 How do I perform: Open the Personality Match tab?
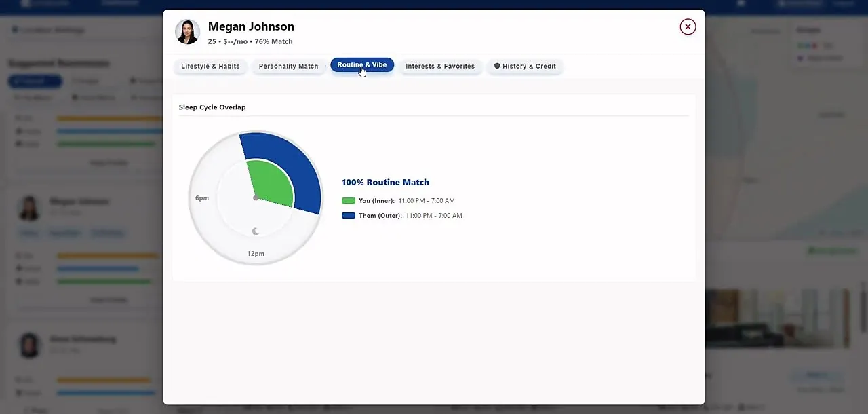[x=288, y=66]
